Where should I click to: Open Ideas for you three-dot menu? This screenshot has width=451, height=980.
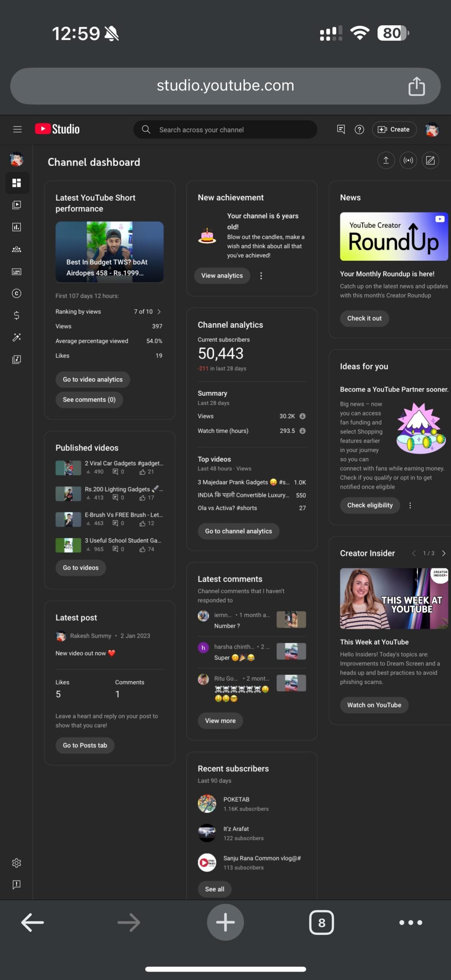coord(410,505)
